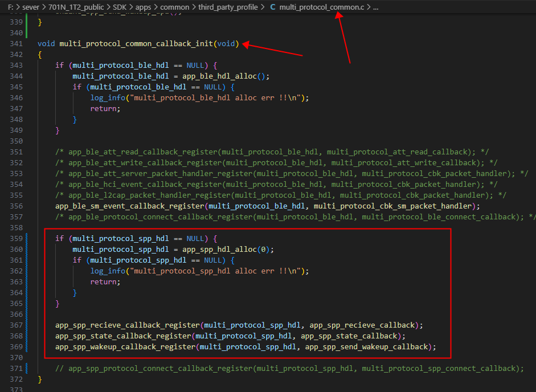Select the sever folder breadcrumb
The height and width of the screenshot is (392, 536).
tap(31, 7)
